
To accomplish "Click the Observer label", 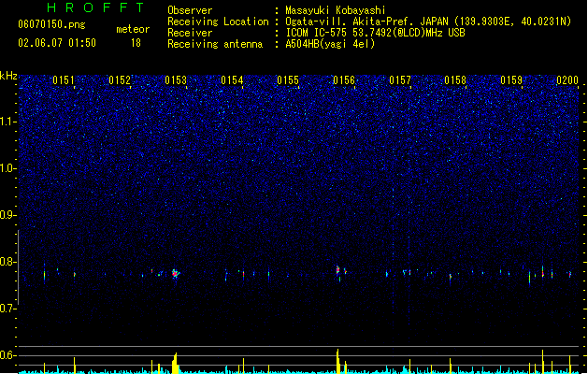I will coord(190,10).
